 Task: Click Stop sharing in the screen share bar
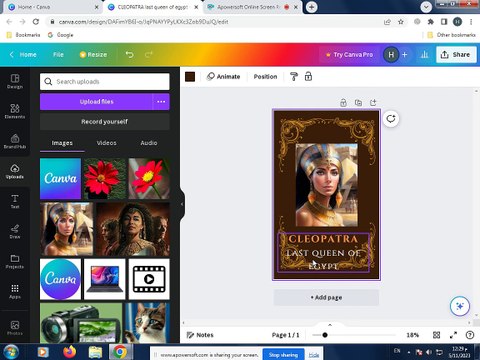[x=283, y=355]
